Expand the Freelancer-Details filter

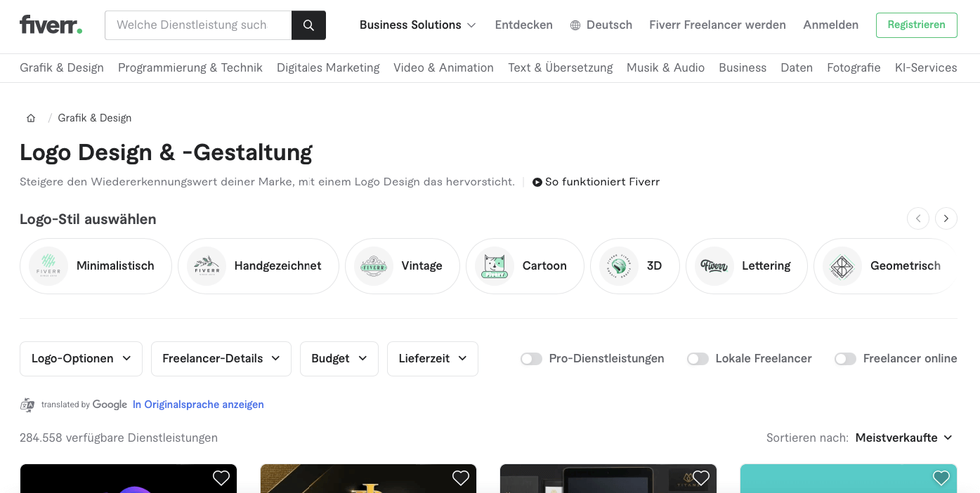tap(221, 359)
